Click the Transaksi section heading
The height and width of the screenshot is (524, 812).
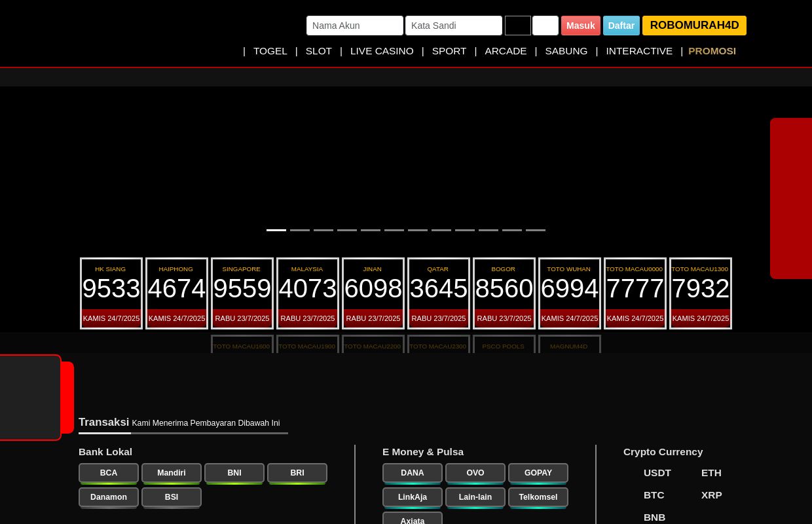coord(104,422)
